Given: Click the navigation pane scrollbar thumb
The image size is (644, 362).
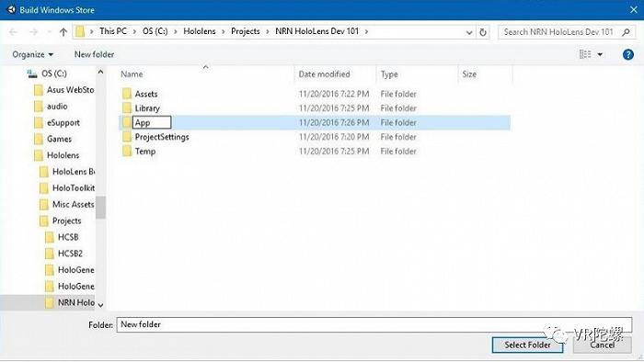Looking at the screenshot, I should (x=100, y=207).
